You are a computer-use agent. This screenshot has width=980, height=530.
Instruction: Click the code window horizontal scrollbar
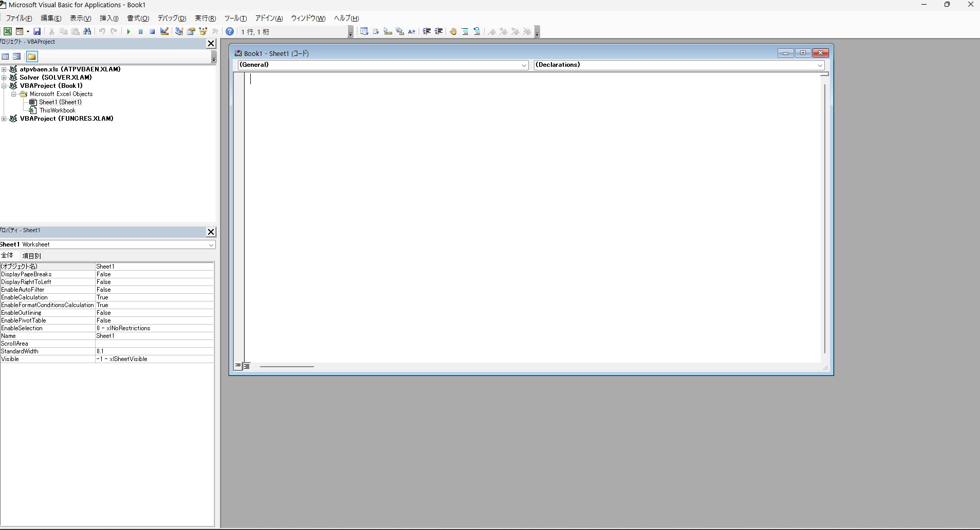tap(287, 366)
